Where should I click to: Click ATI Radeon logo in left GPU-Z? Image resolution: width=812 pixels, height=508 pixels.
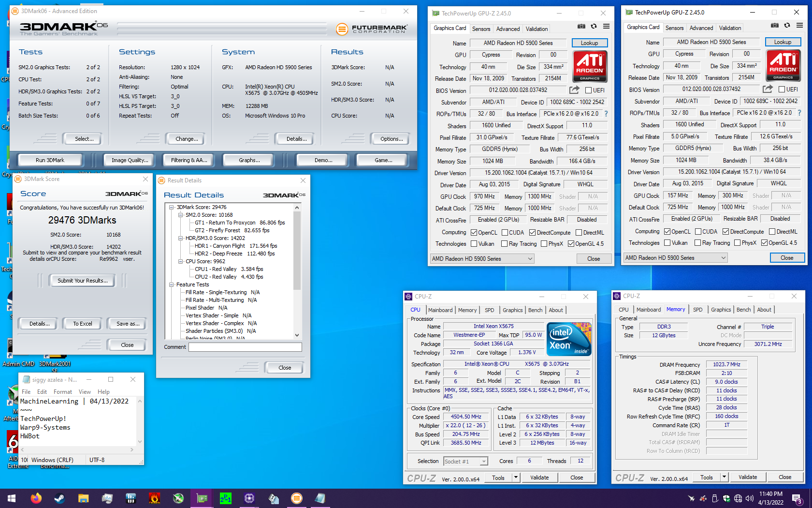coord(590,66)
